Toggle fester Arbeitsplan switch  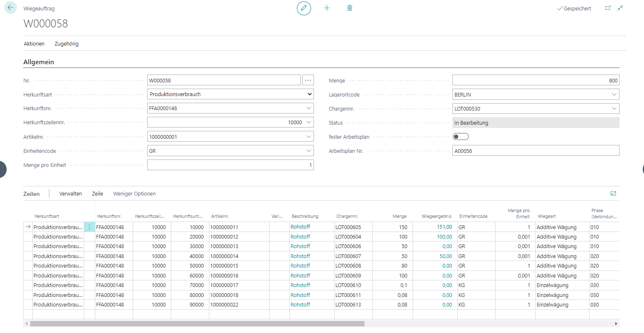pyautogui.click(x=461, y=137)
